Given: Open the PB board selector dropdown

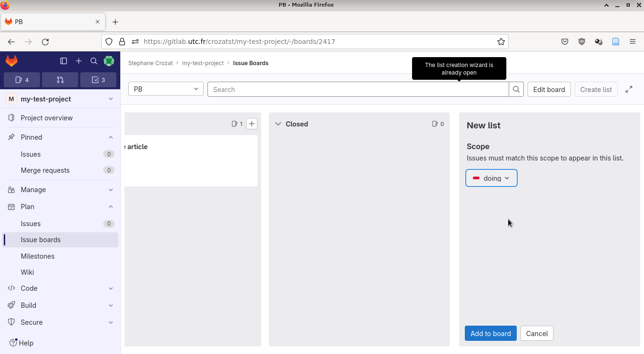Looking at the screenshot, I should 166,89.
